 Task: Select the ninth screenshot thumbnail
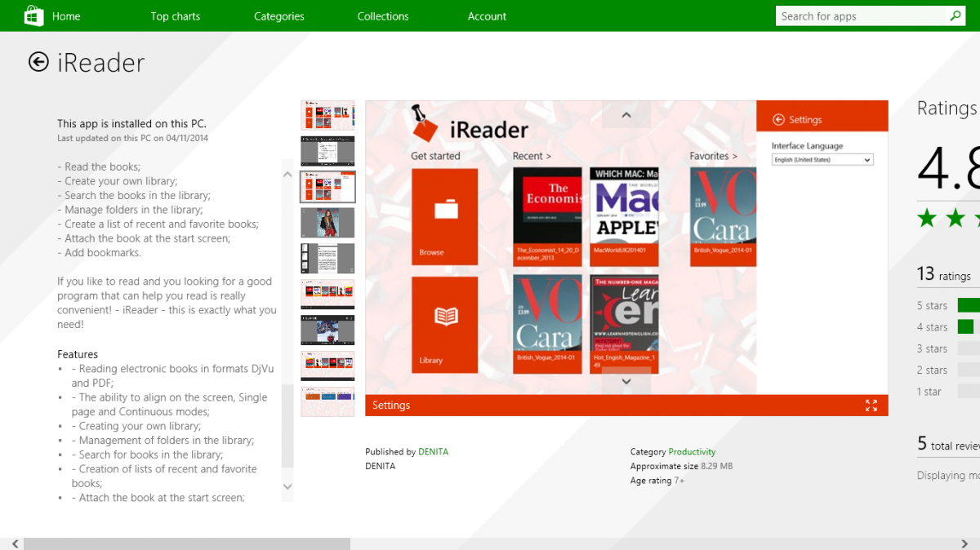pos(327,401)
